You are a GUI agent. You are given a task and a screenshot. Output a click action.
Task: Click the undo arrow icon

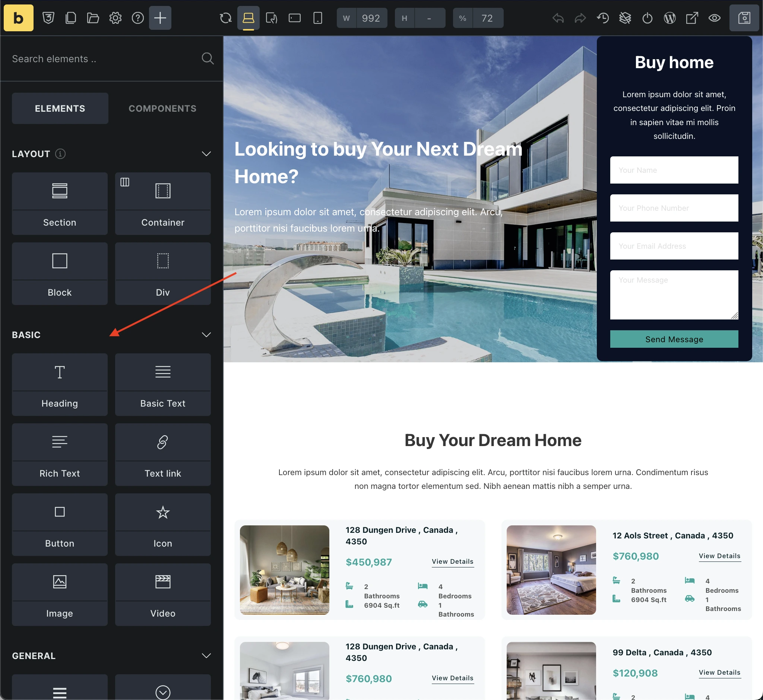[558, 18]
